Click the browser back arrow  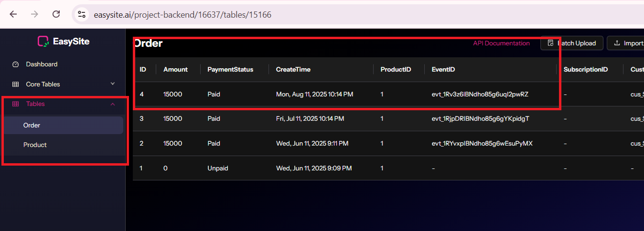coord(13,14)
